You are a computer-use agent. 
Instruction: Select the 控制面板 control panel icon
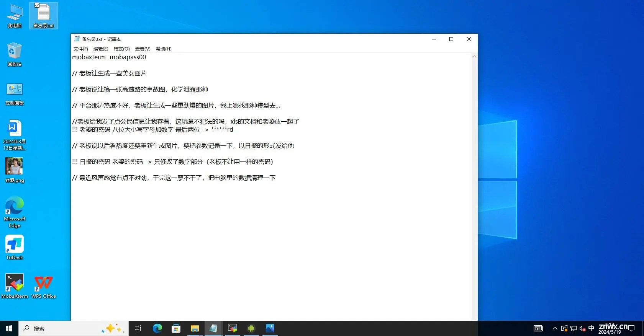coord(15,94)
